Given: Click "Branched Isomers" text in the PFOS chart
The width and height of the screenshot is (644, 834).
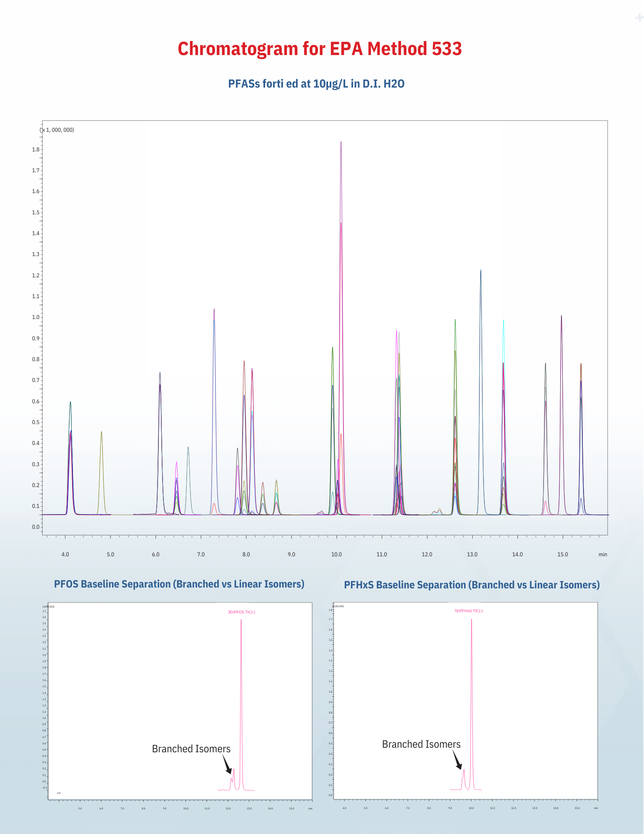Looking at the screenshot, I should (191, 749).
